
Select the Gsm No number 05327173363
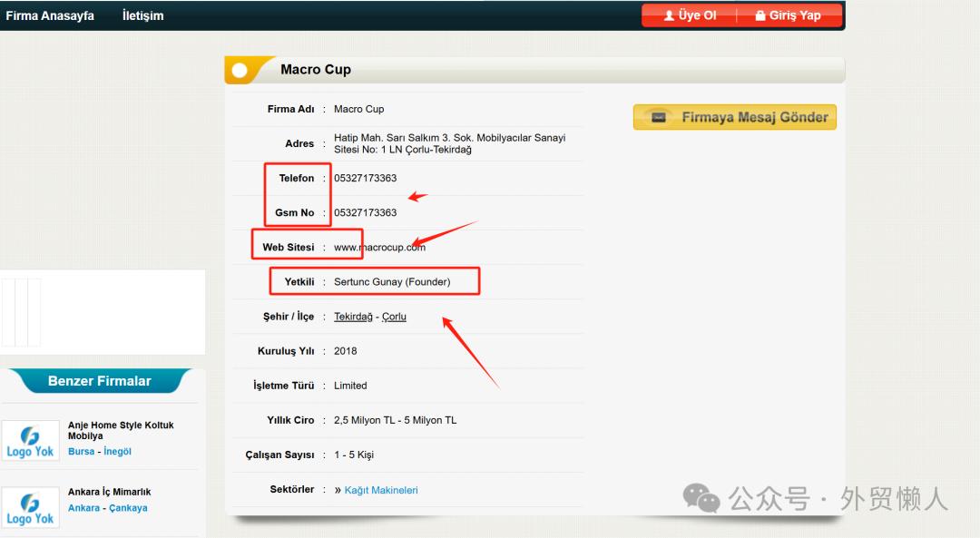tap(365, 212)
